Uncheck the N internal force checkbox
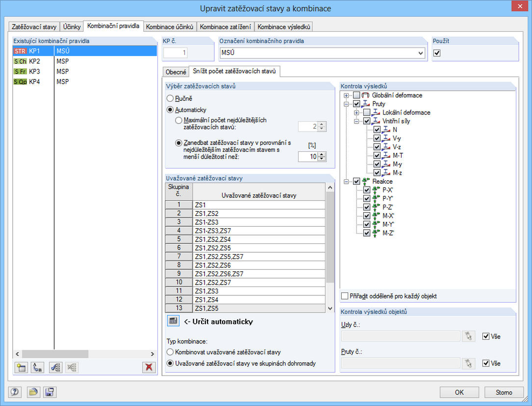Screen dimensions: 532x406 (x=377, y=129)
